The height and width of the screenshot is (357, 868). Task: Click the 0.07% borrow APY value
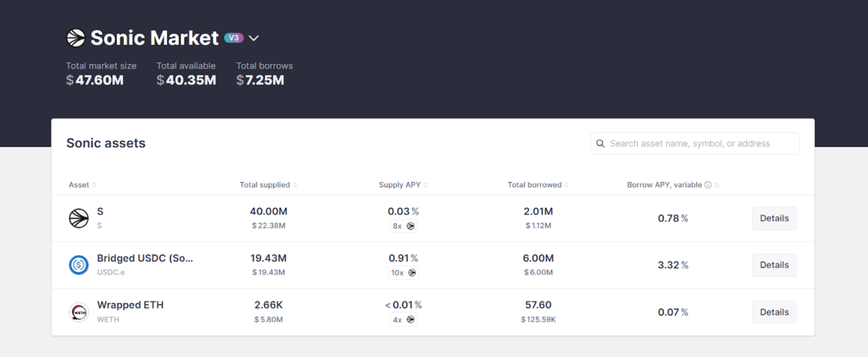click(x=673, y=312)
